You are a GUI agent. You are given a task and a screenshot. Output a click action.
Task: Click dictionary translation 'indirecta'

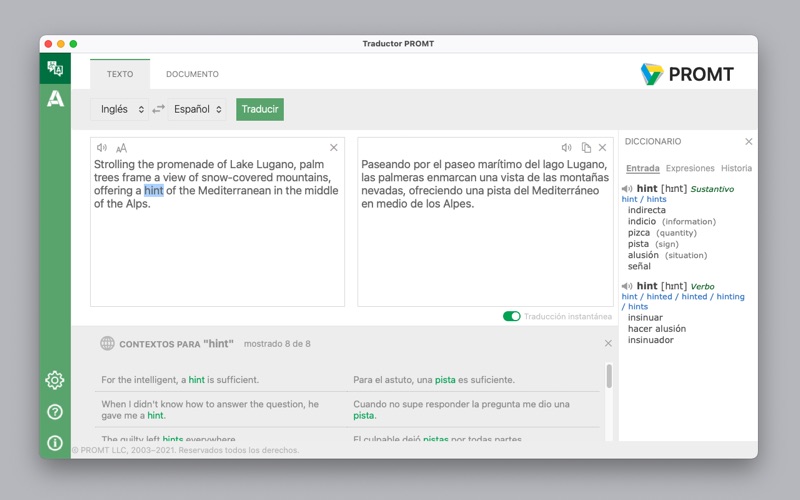click(646, 210)
